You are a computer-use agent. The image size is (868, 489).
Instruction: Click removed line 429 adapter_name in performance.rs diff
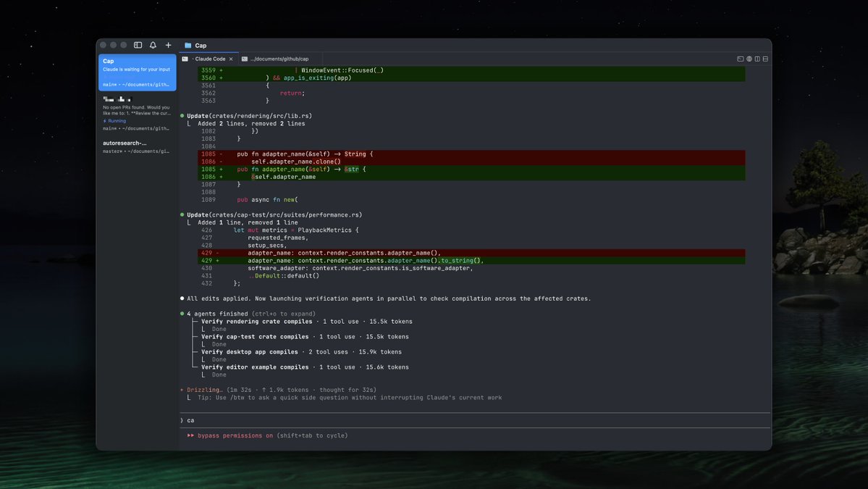[471, 253]
